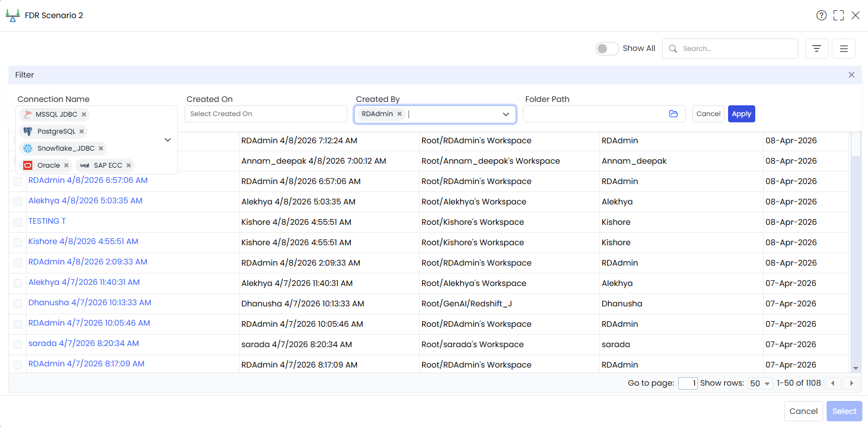Image resolution: width=868 pixels, height=427 pixels.
Task: Click the Select Created On date field
Action: point(266,114)
